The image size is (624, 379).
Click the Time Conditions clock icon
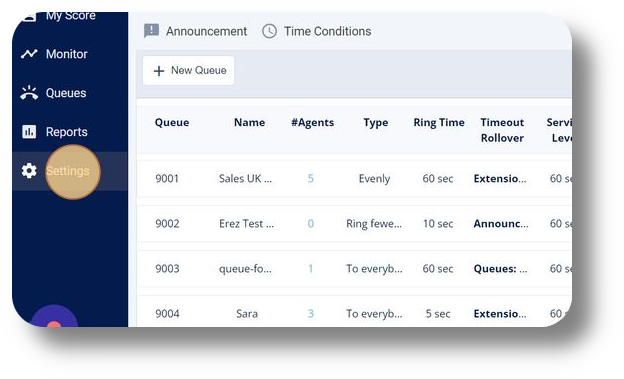coord(269,31)
